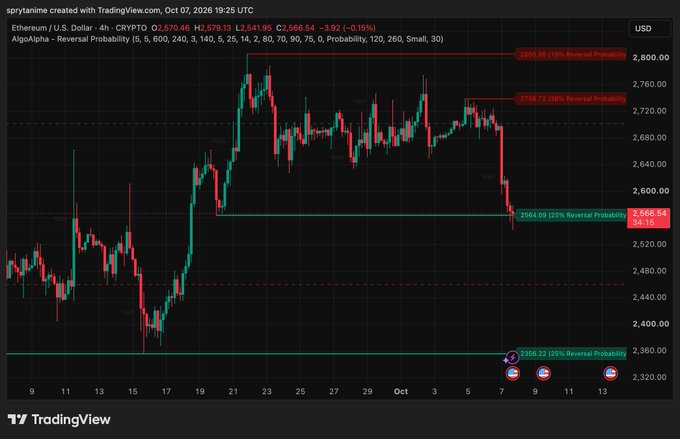The height and width of the screenshot is (439, 680).
Task: Click the red current price label 2,566.54
Action: 649,218
